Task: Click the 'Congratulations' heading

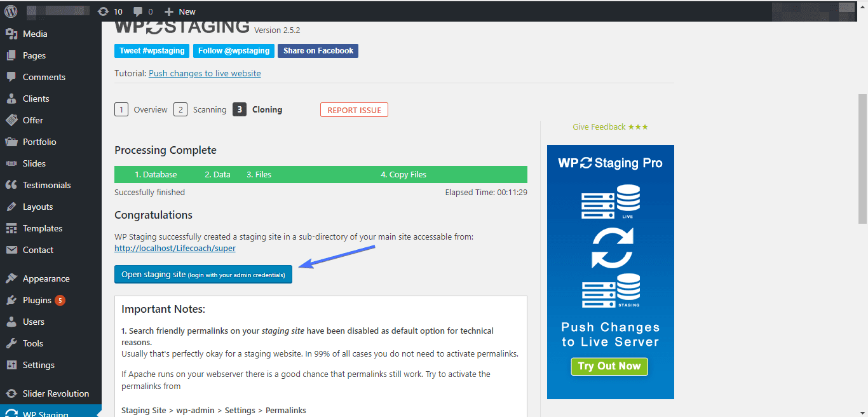Action: click(153, 215)
